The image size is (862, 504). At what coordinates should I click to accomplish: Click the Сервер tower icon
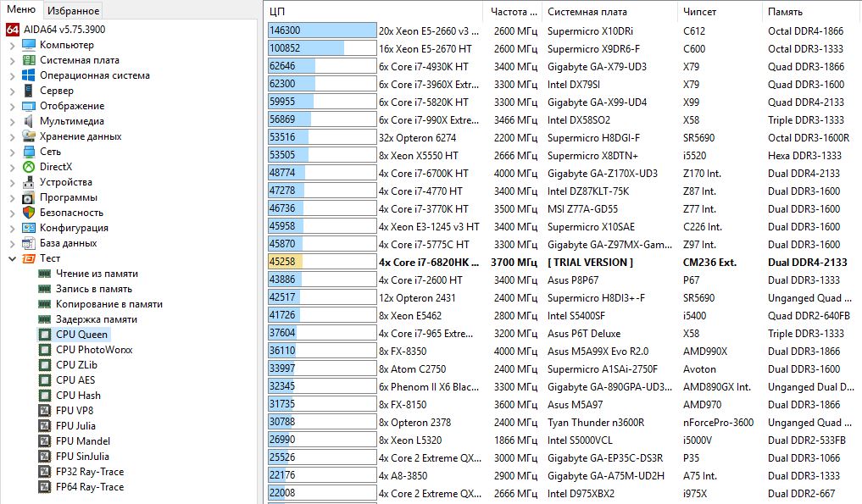29,91
